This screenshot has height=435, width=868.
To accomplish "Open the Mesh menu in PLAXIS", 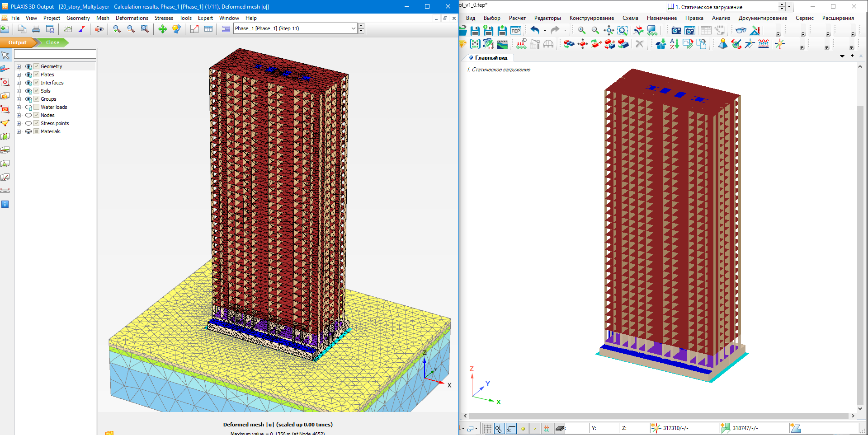I will (103, 18).
